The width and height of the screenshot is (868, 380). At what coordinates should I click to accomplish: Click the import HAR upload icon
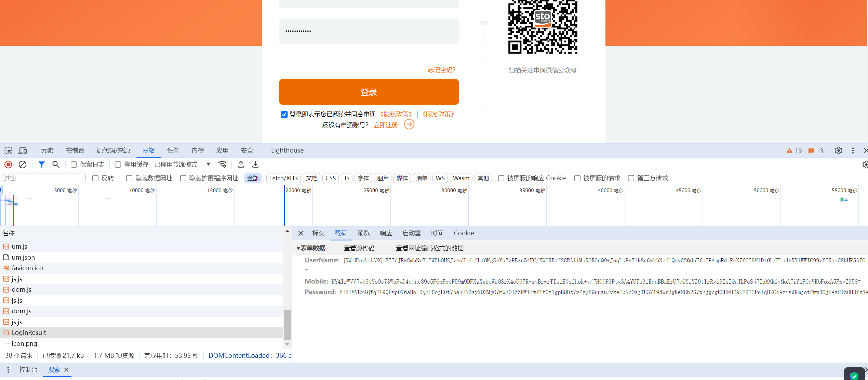click(241, 165)
